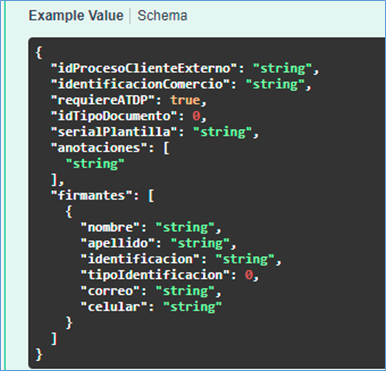Click the tipoIdentificacion key
The width and height of the screenshot is (386, 371).
[x=155, y=275]
